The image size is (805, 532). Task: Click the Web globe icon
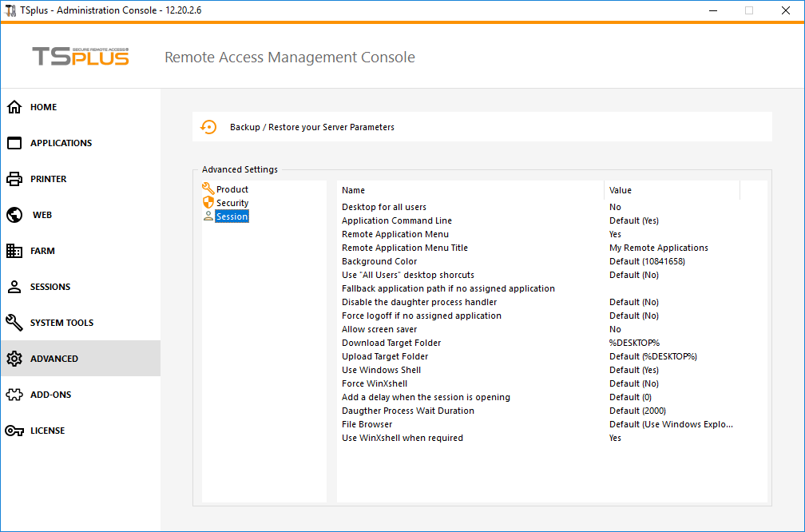(14, 215)
